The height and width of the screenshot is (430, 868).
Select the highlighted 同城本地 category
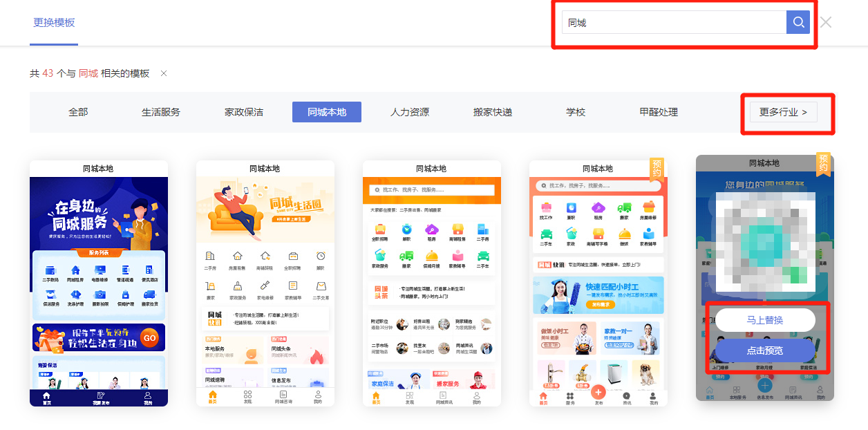327,112
